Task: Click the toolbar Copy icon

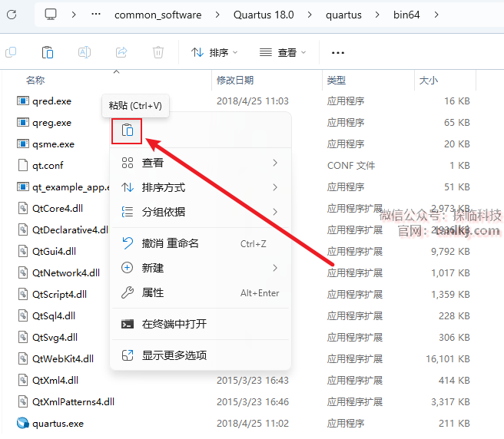Action: click(x=11, y=52)
